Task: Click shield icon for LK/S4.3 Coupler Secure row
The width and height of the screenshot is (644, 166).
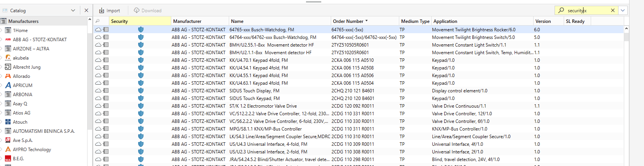Action: [x=140, y=136]
